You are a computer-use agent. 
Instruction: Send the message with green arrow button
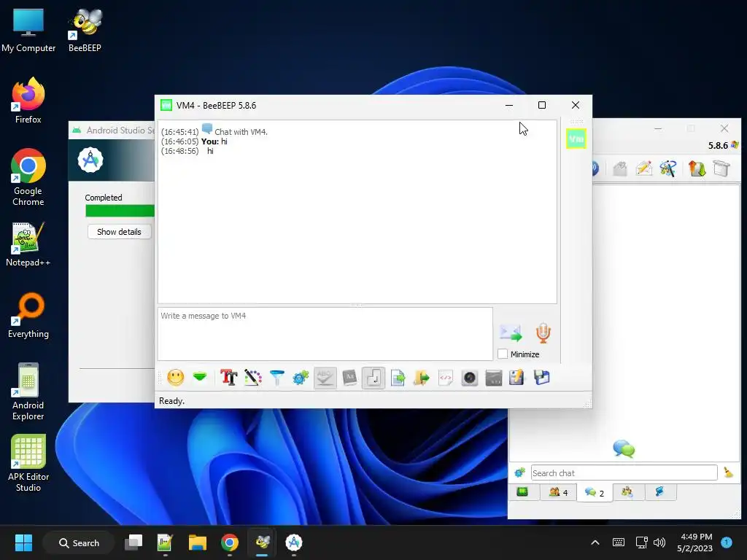[511, 332]
